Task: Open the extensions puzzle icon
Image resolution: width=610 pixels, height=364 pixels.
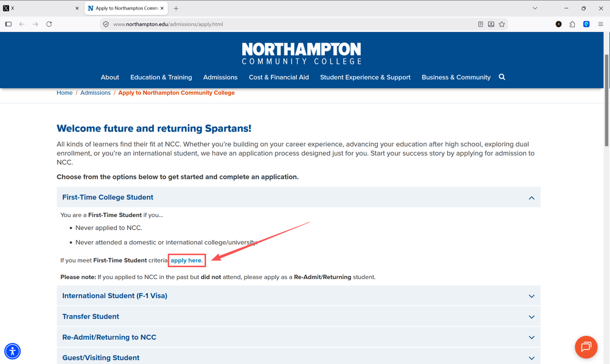Action: pos(572,24)
